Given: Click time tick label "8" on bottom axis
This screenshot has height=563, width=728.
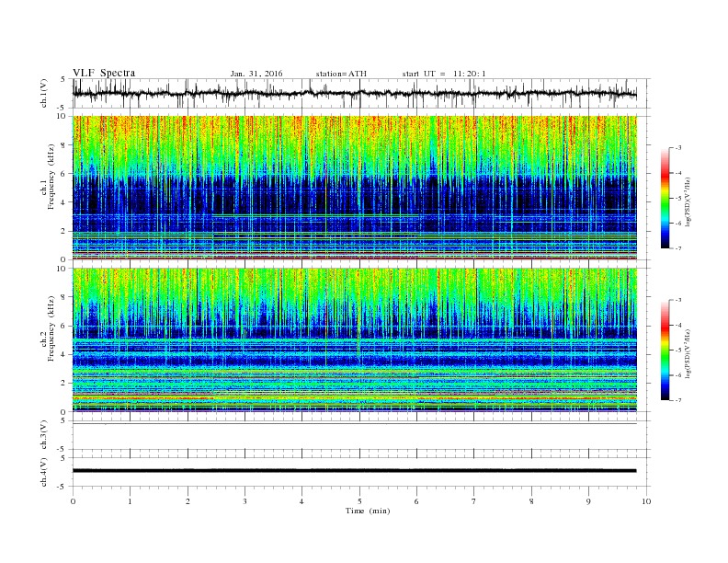Looking at the screenshot, I should [531, 501].
